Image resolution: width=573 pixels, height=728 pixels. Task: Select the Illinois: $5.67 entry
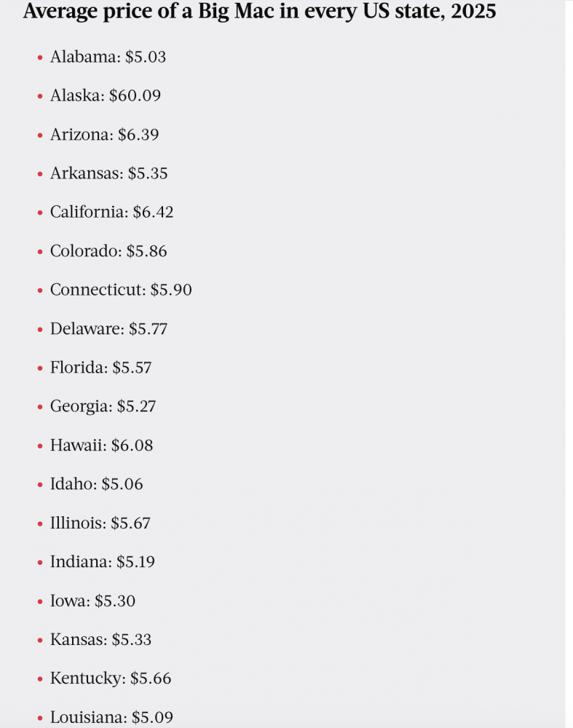coord(100,523)
